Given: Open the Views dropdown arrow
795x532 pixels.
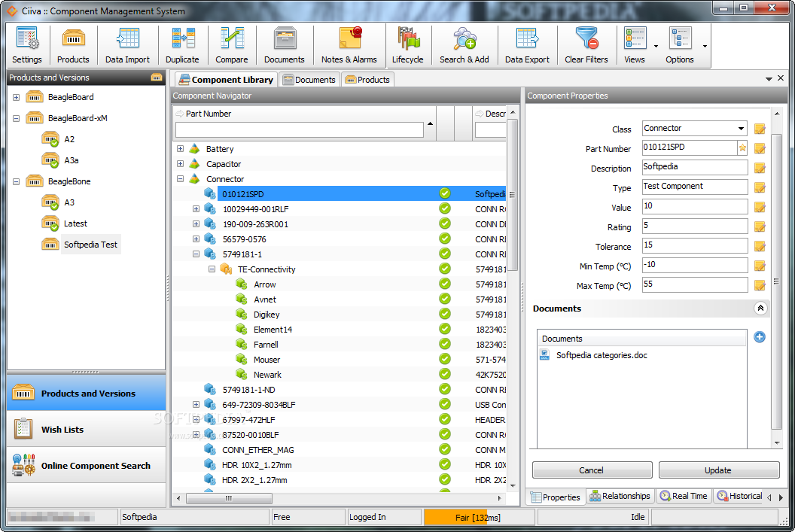Looking at the screenshot, I should tap(656, 46).
